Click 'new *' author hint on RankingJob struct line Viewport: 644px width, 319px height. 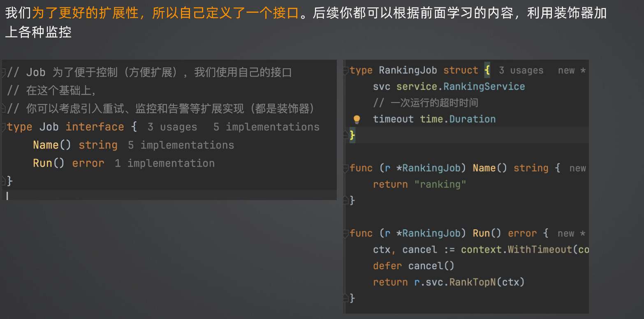pos(572,70)
